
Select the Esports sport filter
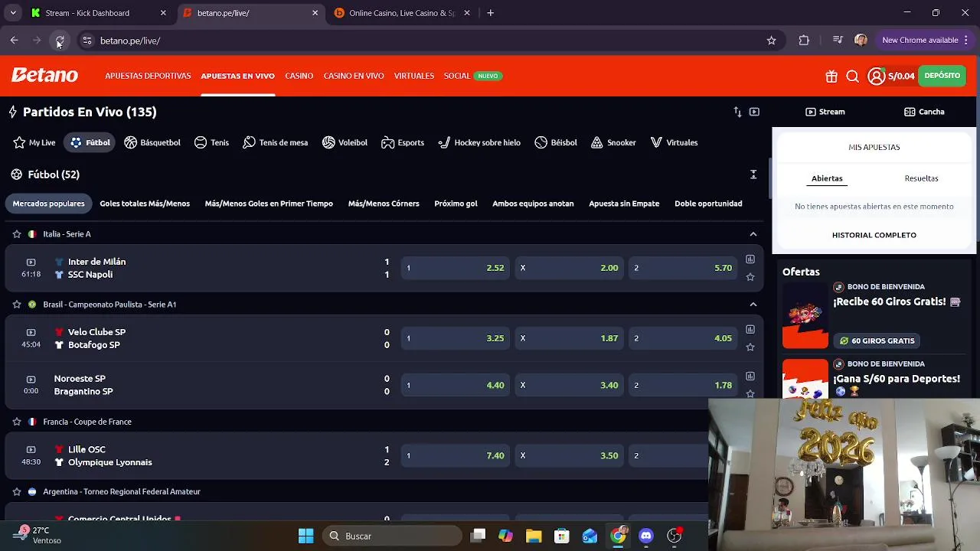point(403,142)
